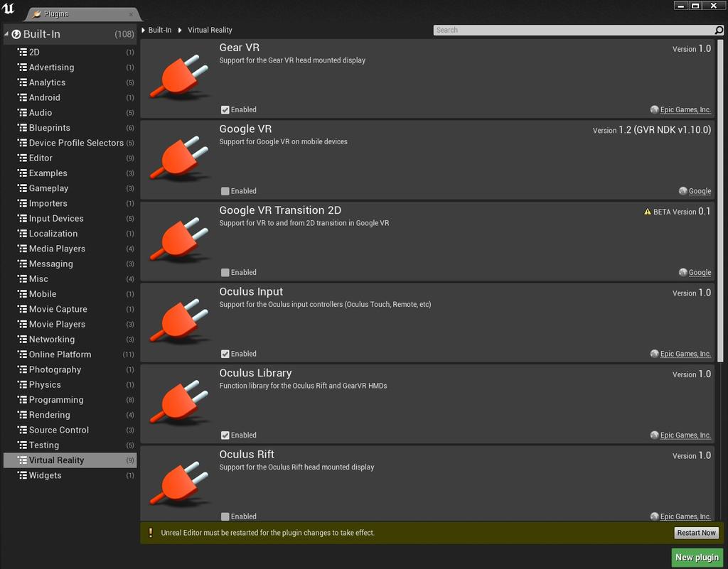Click the Plugins tab icon
The height and width of the screenshot is (569, 728).
coord(37,14)
